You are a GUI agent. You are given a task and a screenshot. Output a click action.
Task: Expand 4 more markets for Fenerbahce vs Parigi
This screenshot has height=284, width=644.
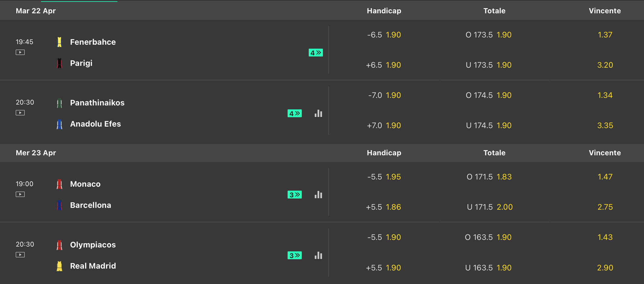(316, 53)
